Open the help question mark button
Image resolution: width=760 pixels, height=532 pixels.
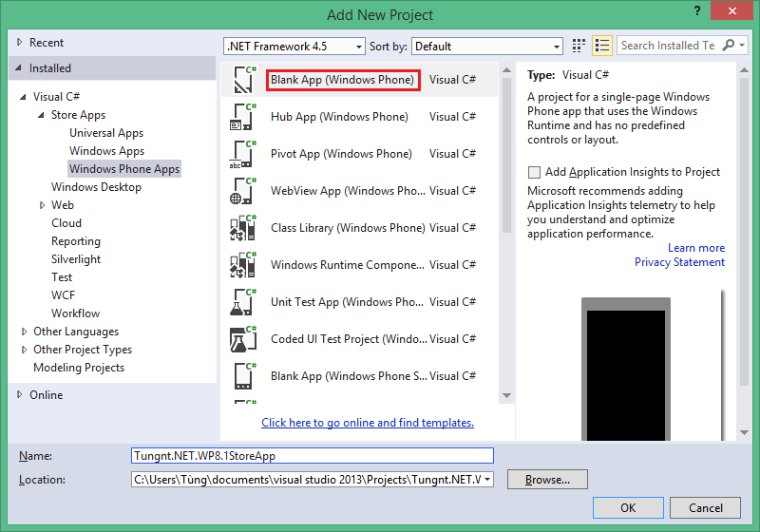697,10
